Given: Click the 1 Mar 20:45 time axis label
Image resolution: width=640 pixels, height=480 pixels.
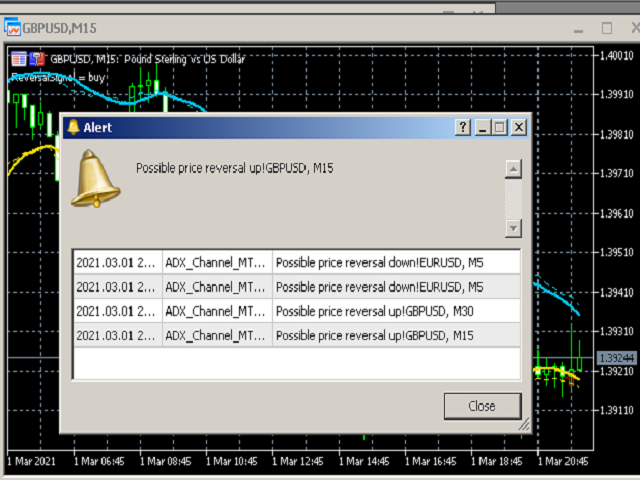Looking at the screenshot, I should (x=563, y=462).
